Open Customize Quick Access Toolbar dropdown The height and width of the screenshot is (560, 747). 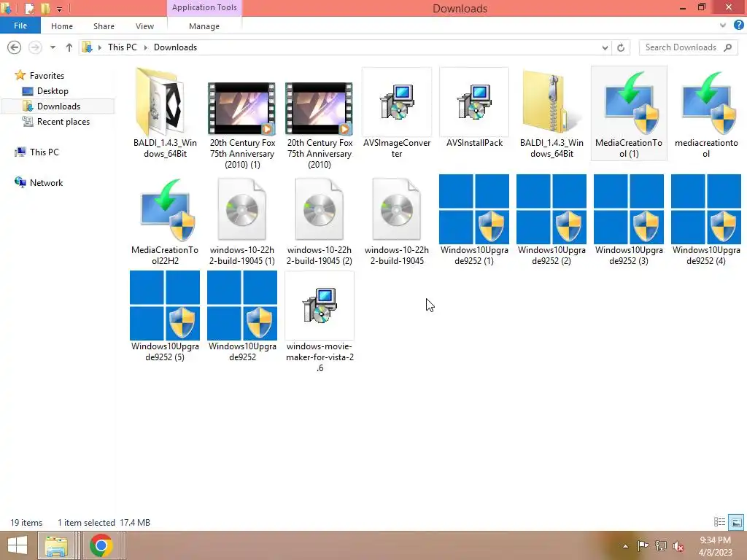[60, 9]
